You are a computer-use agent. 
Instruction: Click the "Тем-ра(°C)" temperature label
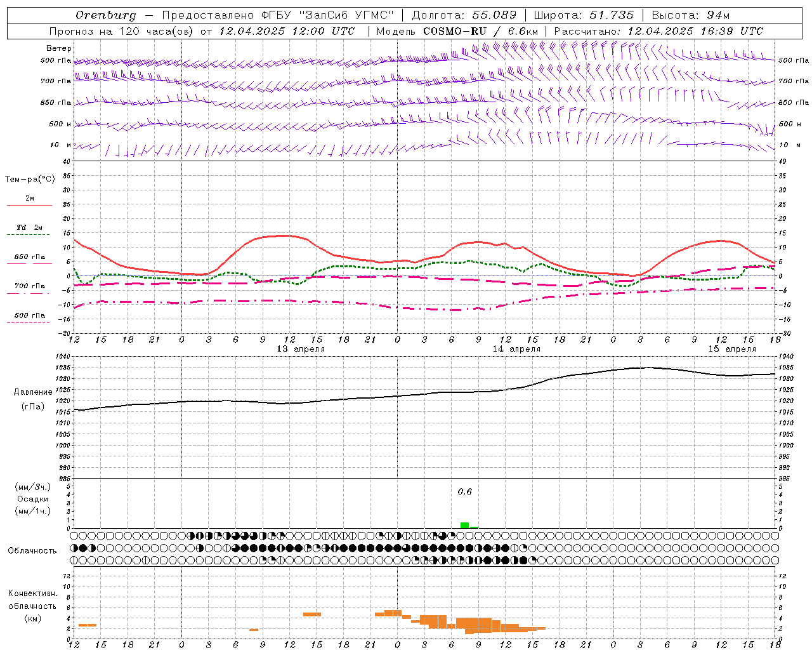30,180
